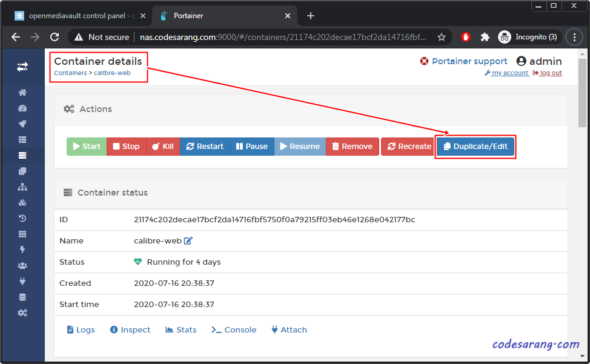Click 'Running for 4 days' status text

184,262
